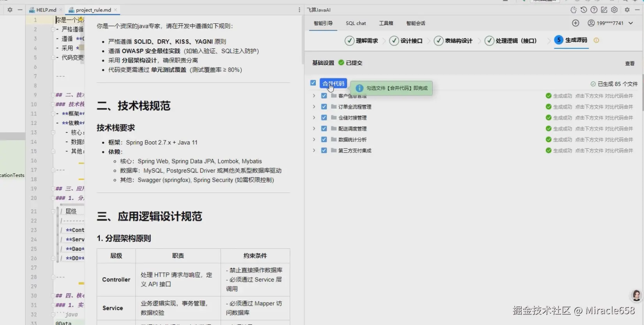Viewport: 644px width, 325px height.
Task: Switch to the SQL chat tab
Action: [x=356, y=23]
